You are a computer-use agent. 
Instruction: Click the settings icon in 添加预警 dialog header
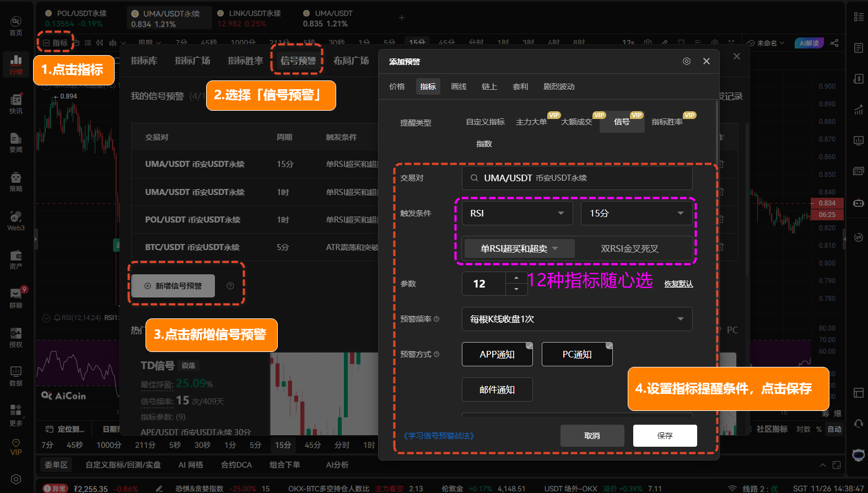tap(687, 61)
